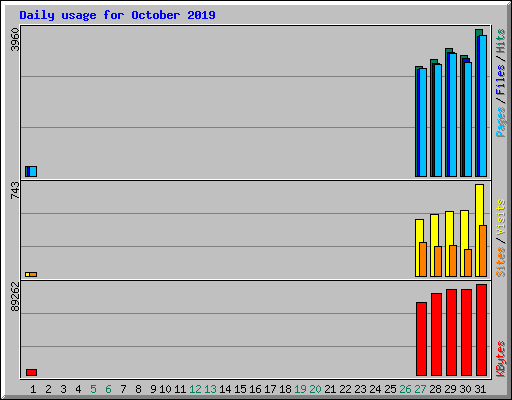Image resolution: width=512 pixels, height=400 pixels.
Task: Click day number 17 on the axis
Action: (270, 389)
